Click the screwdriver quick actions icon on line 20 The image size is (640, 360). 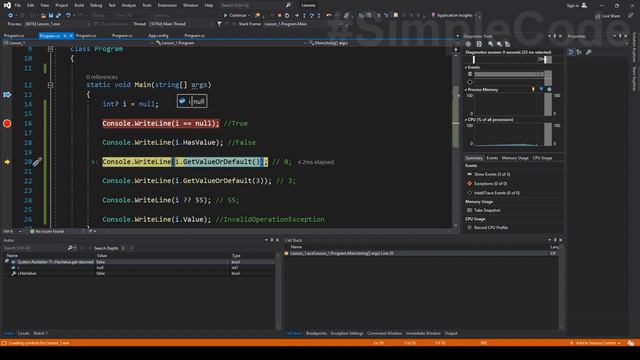point(37,162)
